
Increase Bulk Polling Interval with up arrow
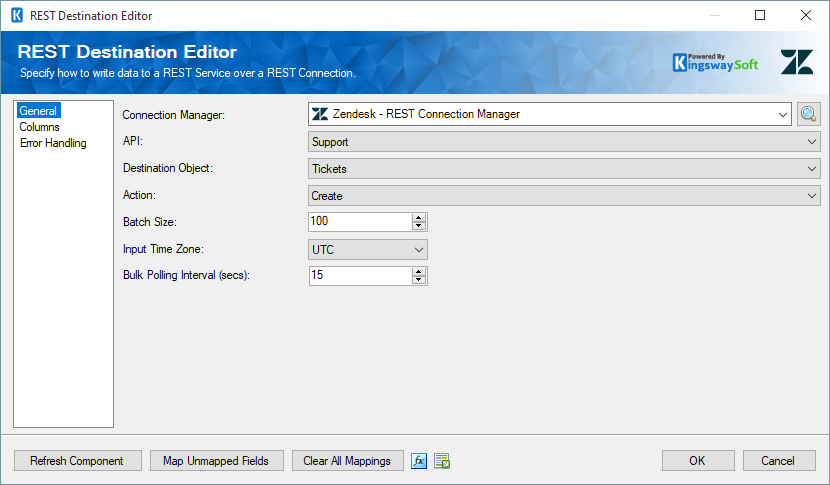[419, 271]
